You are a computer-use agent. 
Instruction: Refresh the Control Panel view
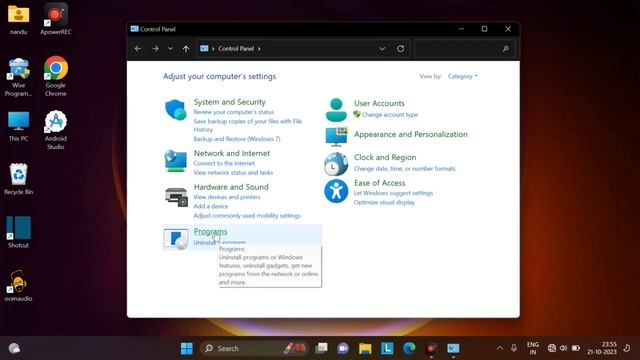pos(400,49)
